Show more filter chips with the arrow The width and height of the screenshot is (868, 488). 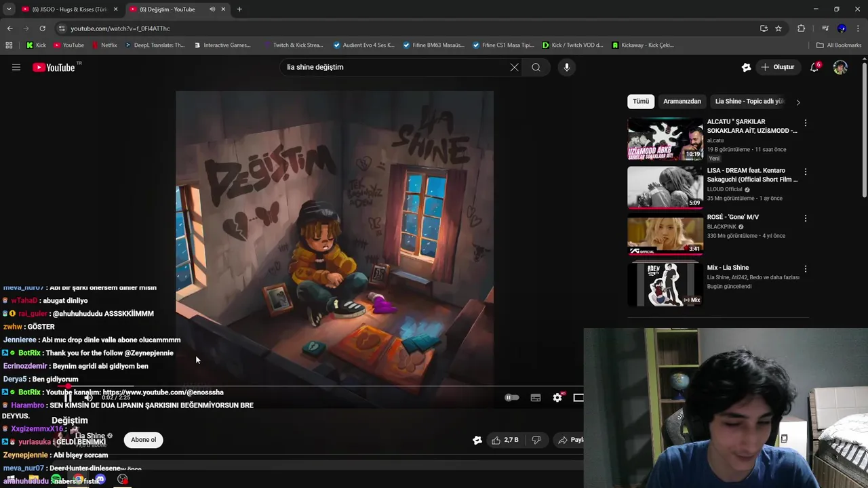[798, 102]
